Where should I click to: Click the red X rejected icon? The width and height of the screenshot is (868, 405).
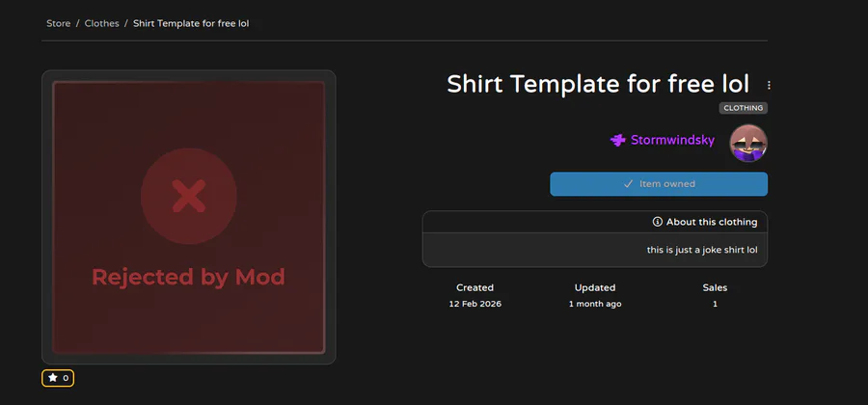[x=188, y=198]
